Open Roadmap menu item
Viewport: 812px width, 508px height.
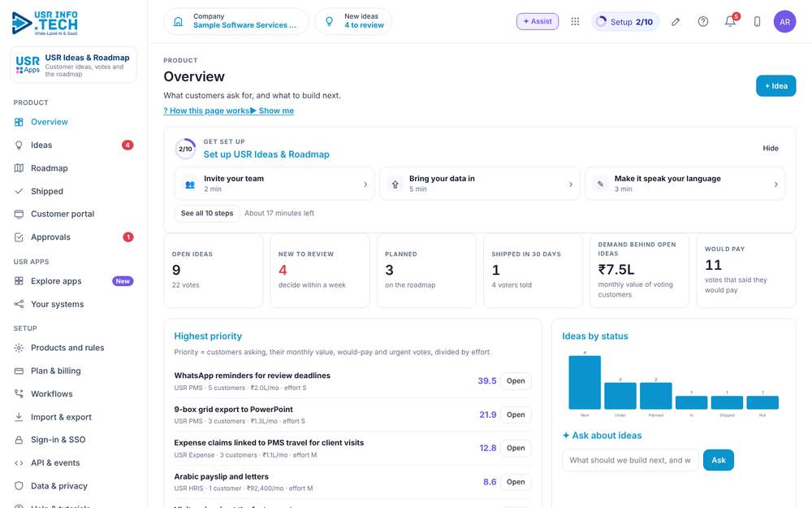[x=74, y=168]
